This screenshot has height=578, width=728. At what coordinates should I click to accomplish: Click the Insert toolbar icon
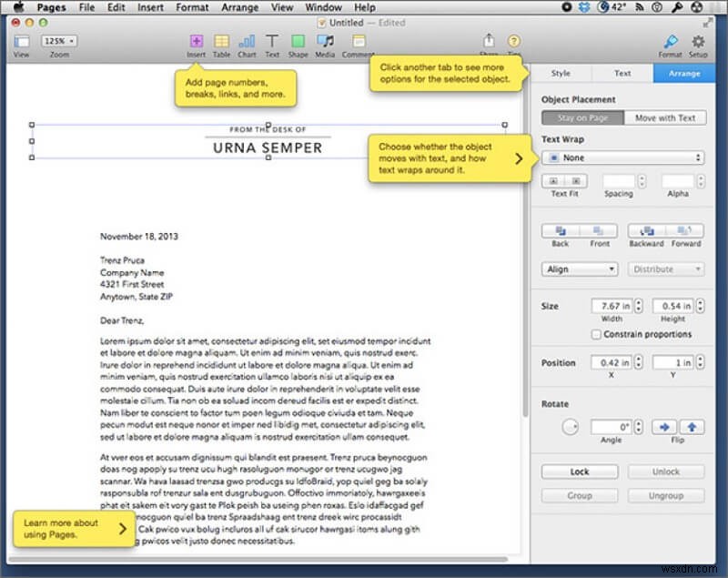pos(196,42)
